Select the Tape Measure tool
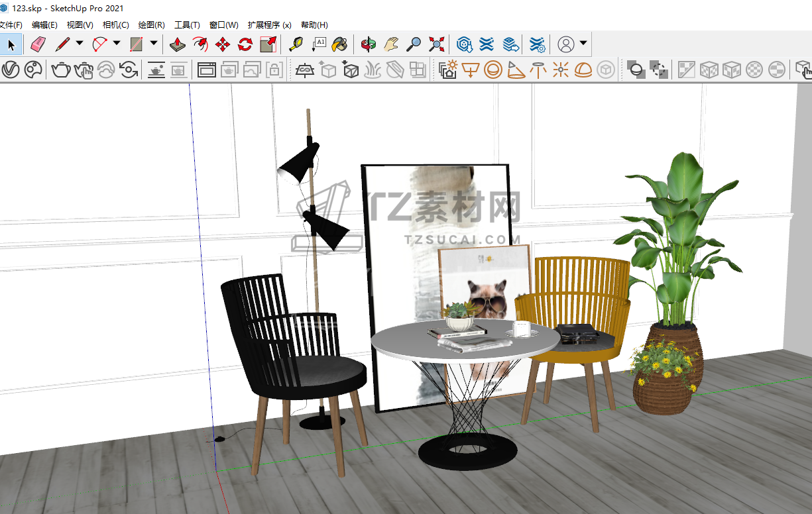 click(296, 44)
